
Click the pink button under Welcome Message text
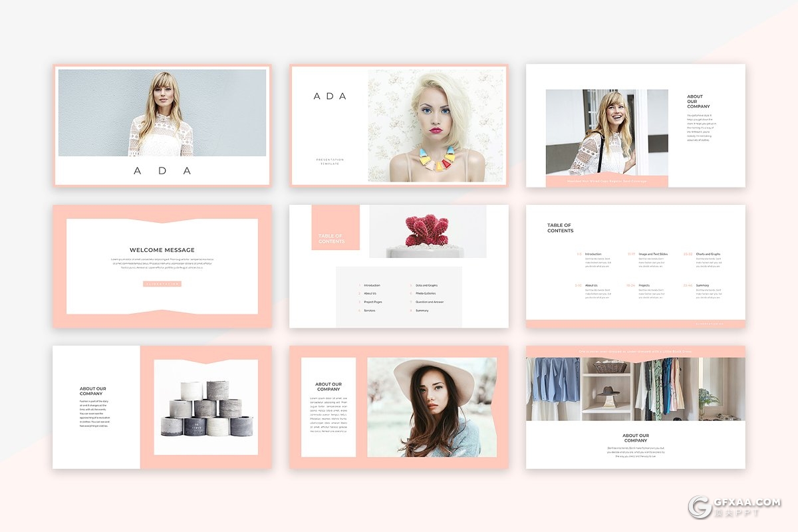[162, 284]
